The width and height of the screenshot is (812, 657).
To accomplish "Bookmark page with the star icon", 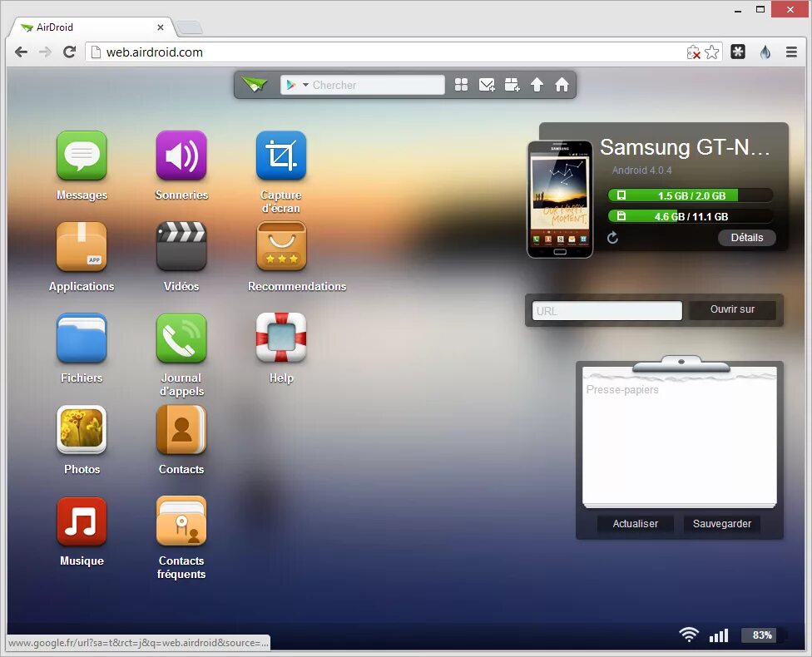I will [712, 52].
